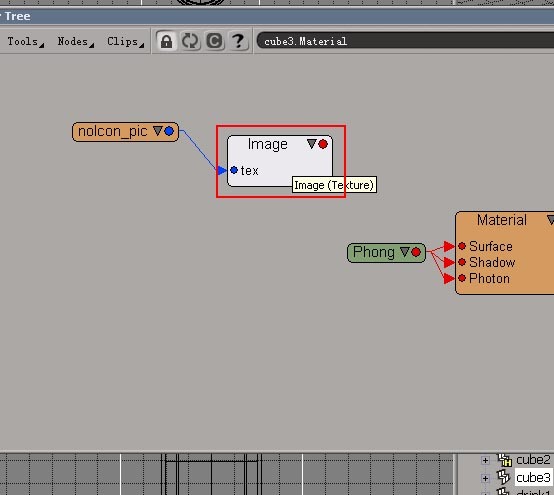Open the Clips menu
This screenshot has width=554, height=495.
tap(125, 42)
